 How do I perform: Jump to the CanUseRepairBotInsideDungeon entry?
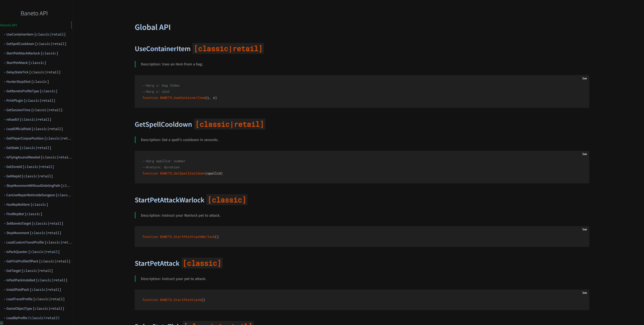(38, 195)
